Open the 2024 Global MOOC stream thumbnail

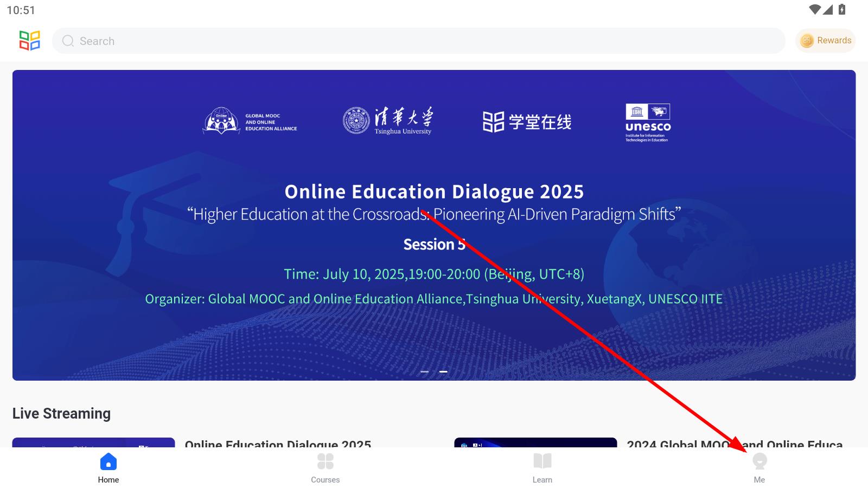[535, 442]
